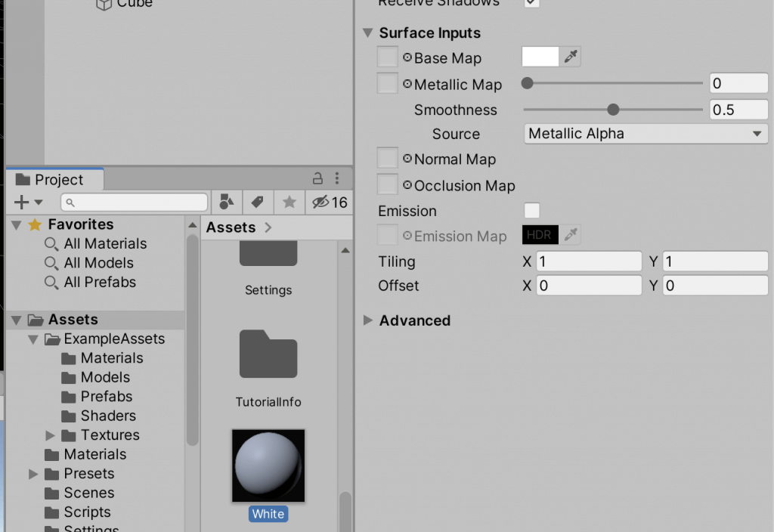The image size is (774, 532).
Task: Click the plus icon to create asset
Action: coord(21,202)
